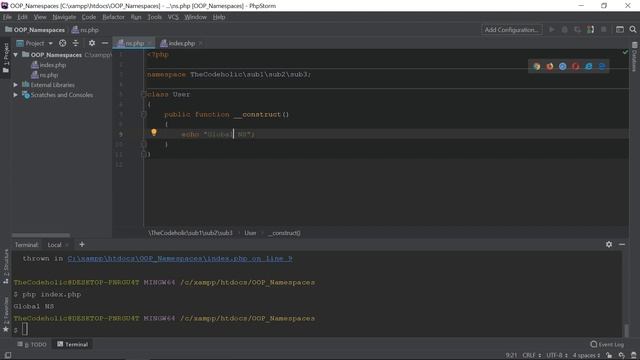
Task: Click the Locate/Scroll from Source target icon
Action: (62, 43)
